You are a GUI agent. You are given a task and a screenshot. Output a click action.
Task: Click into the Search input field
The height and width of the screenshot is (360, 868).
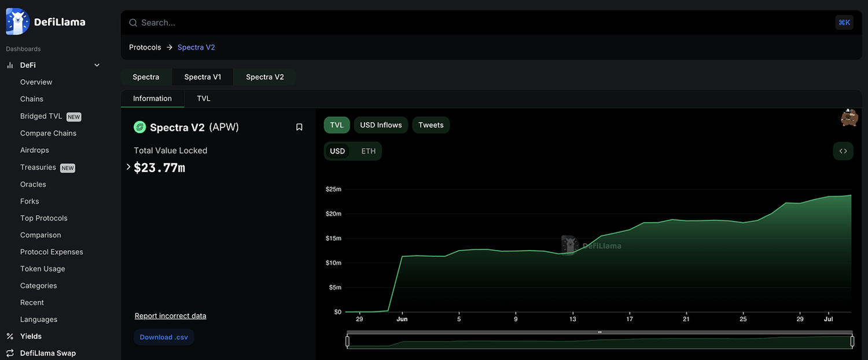click(x=463, y=23)
